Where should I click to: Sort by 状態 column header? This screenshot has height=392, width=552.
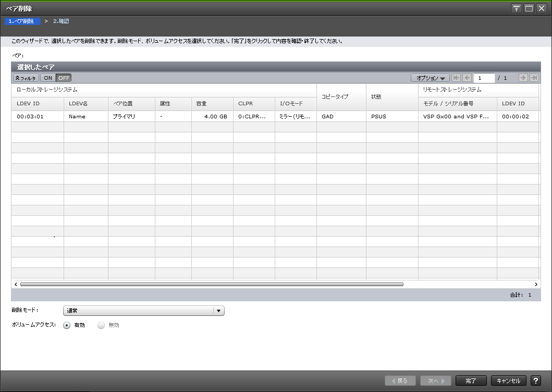[x=392, y=97]
